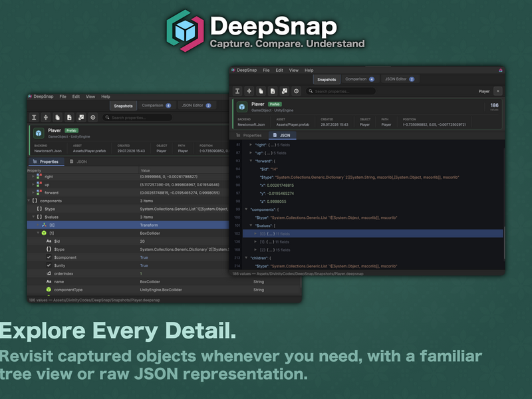532x399 pixels.
Task: Click the copy pages toolbar icon in the left window
Action: [57, 118]
